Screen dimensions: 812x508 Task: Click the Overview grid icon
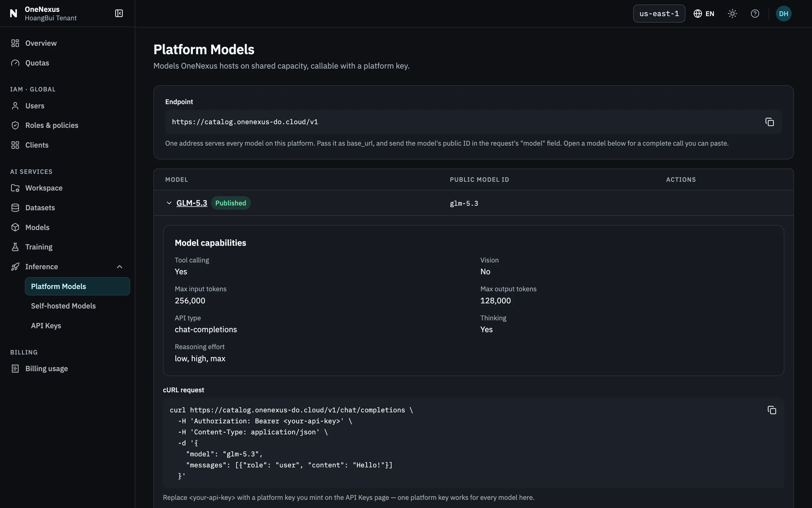15,43
